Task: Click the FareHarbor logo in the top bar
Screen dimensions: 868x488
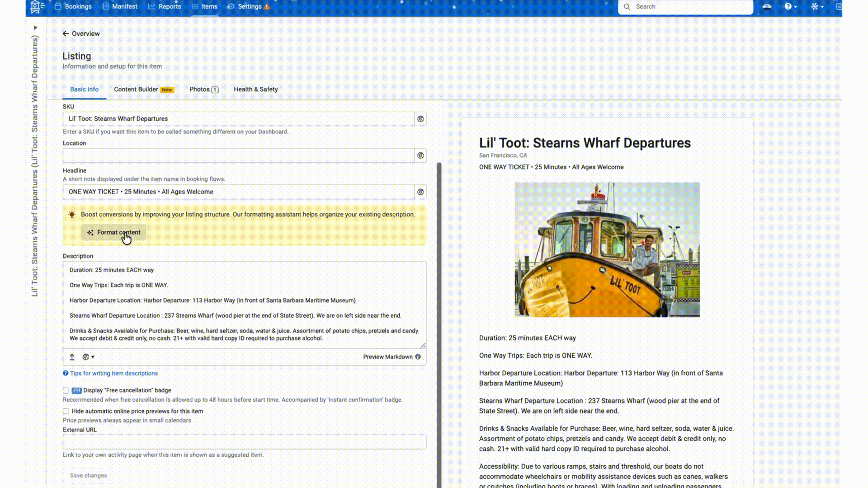Action: [36, 7]
